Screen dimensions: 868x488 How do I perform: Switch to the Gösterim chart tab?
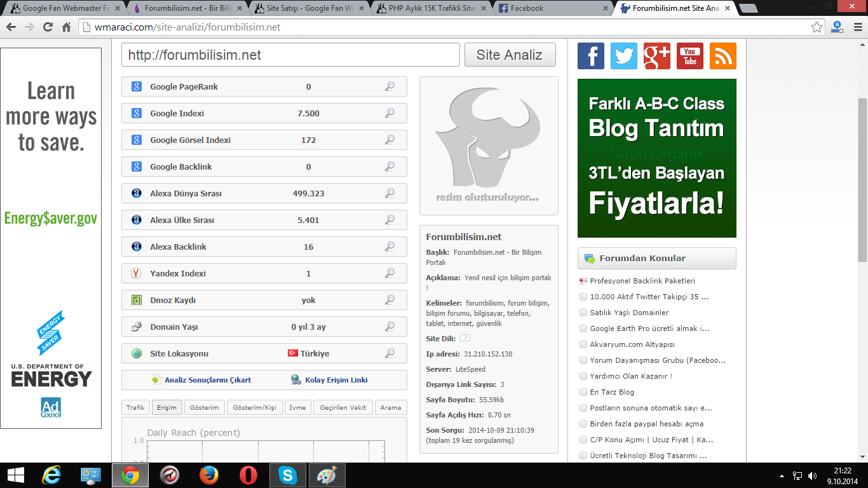(x=204, y=407)
